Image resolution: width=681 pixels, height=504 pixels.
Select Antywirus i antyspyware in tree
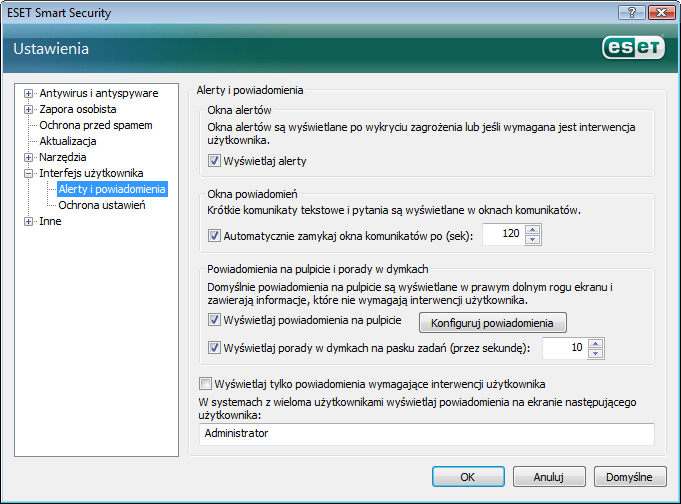point(99,93)
